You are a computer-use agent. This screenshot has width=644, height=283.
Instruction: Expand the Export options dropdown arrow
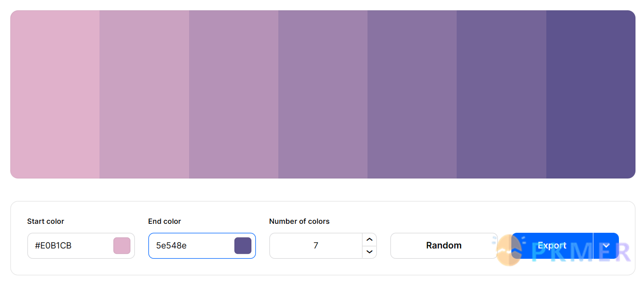(x=606, y=246)
